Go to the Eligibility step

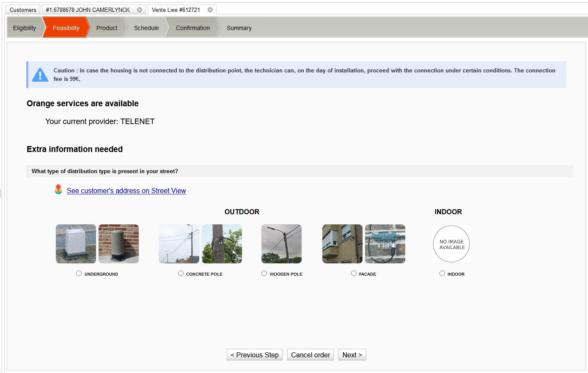tap(25, 28)
